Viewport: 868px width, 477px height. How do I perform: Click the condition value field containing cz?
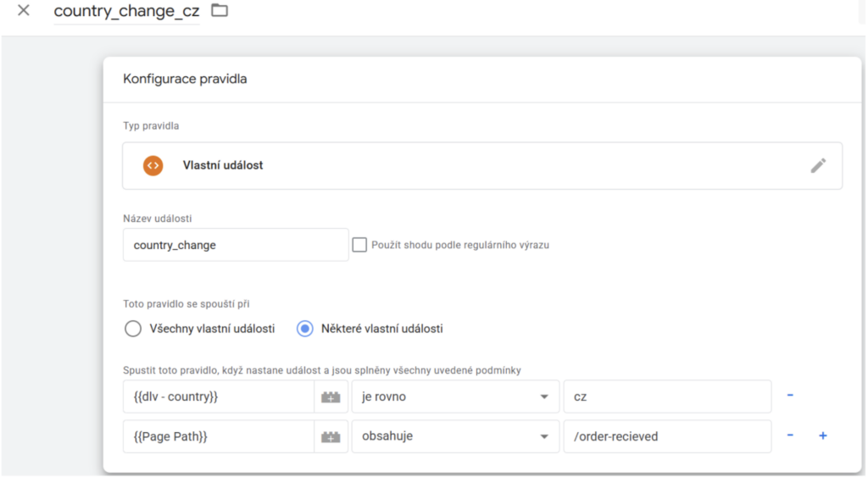tap(666, 396)
